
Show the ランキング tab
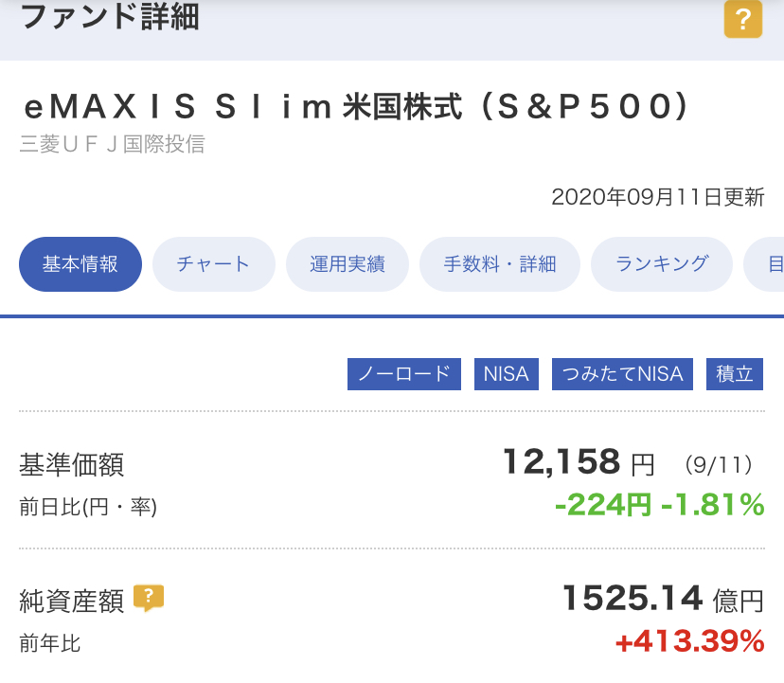662,264
